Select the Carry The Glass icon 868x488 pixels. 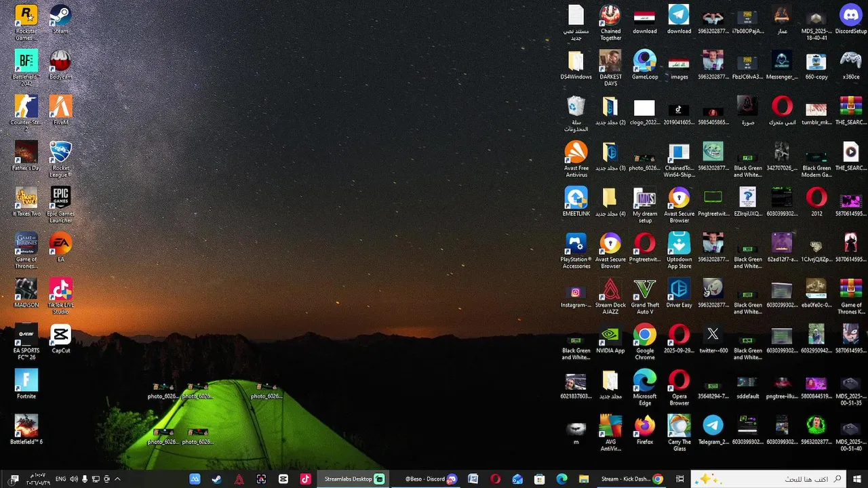click(x=679, y=433)
